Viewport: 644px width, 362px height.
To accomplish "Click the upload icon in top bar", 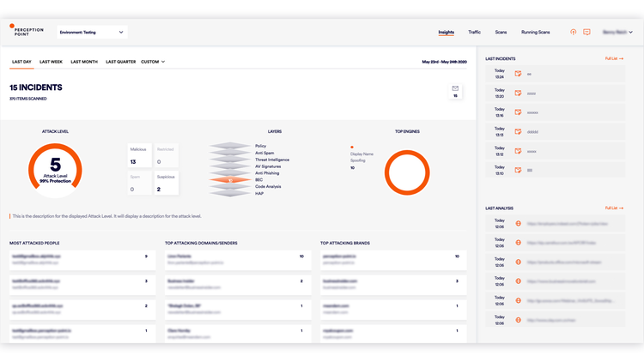I will tap(574, 32).
